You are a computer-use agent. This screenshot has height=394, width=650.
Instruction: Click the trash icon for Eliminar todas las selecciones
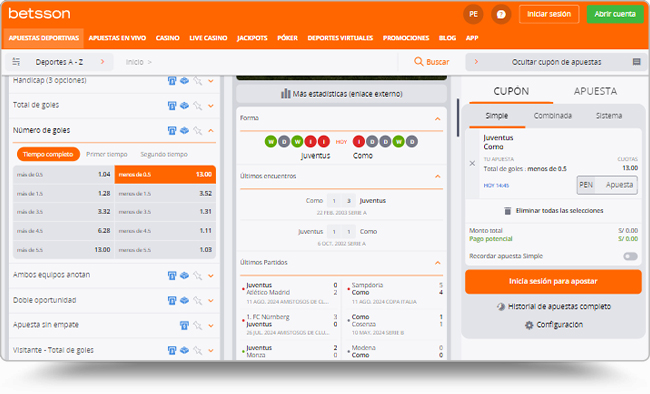[x=507, y=211]
